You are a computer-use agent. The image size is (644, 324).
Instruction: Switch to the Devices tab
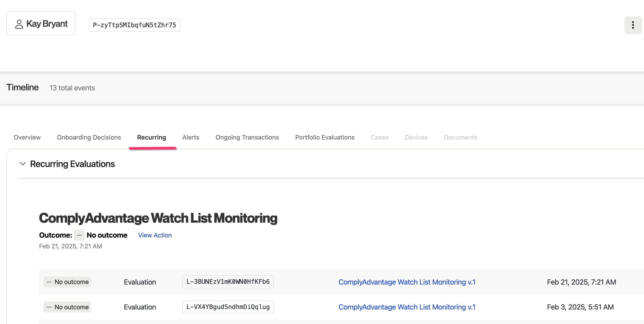pyautogui.click(x=416, y=137)
